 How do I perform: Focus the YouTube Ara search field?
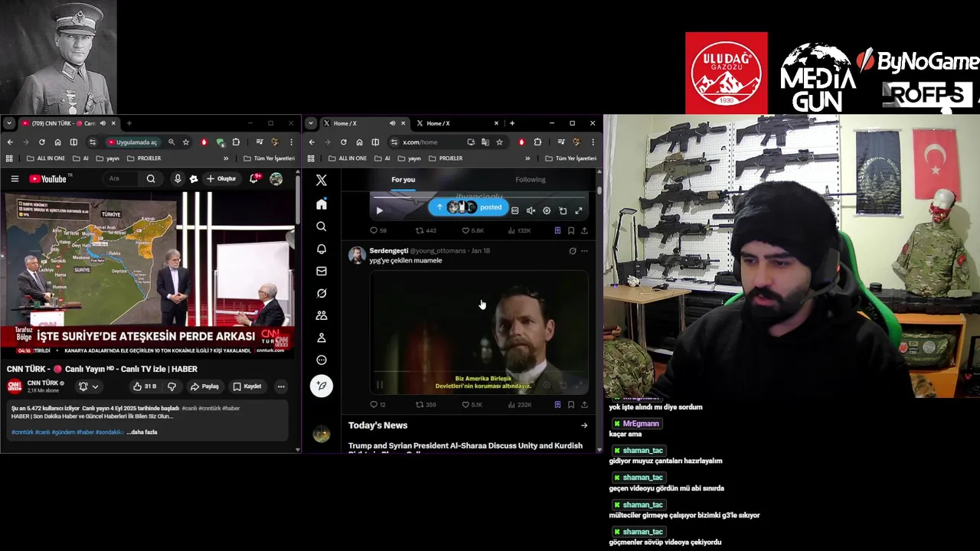[x=122, y=179]
